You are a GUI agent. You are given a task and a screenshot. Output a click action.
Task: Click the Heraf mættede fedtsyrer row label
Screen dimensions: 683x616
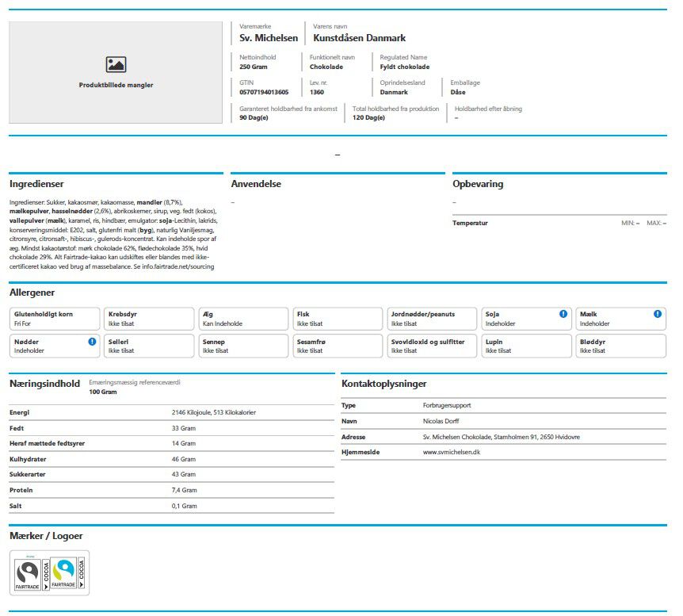[47, 443]
